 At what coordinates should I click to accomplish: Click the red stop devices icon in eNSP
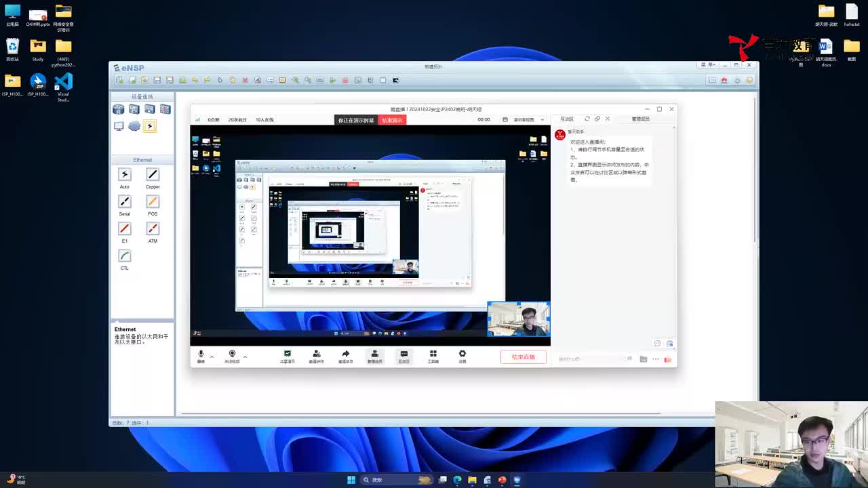(x=345, y=80)
